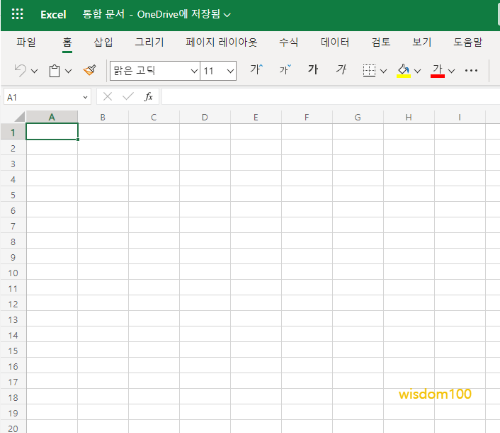The width and height of the screenshot is (500, 433).
Task: Expand the fill color dropdown arrow
Action: pos(417,71)
